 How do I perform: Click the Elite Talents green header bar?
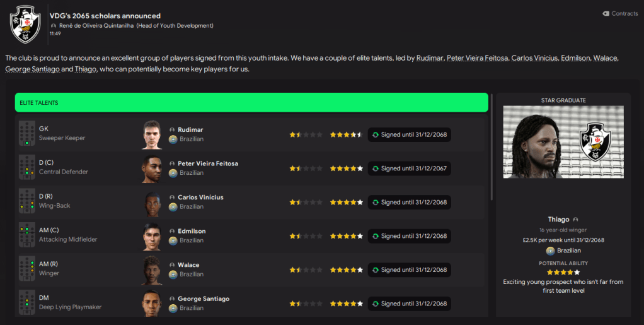pos(251,102)
